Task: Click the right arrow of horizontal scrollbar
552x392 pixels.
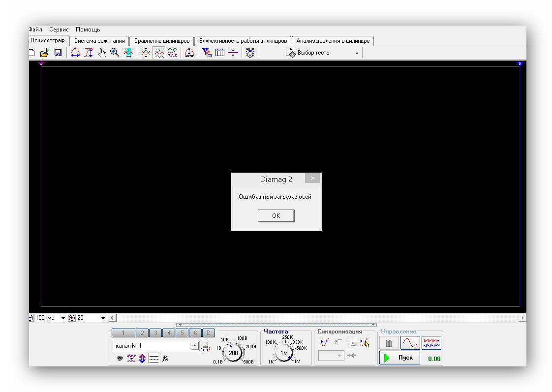Action: click(x=522, y=318)
